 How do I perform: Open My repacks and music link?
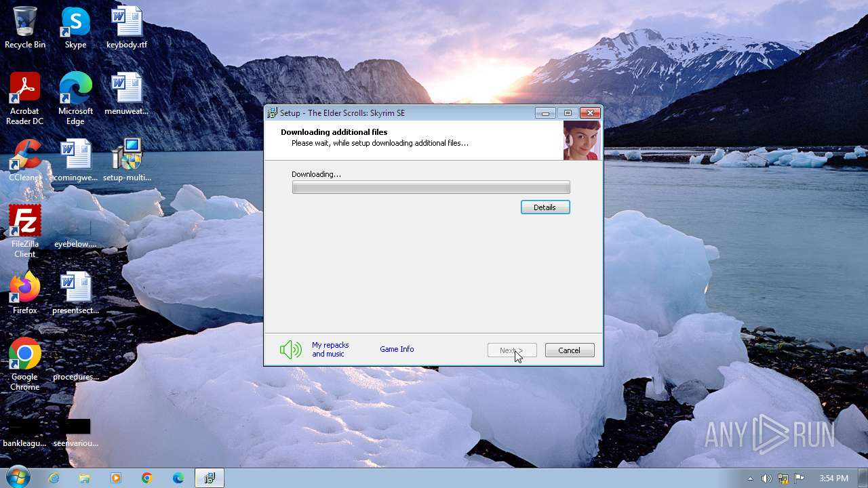click(x=330, y=350)
